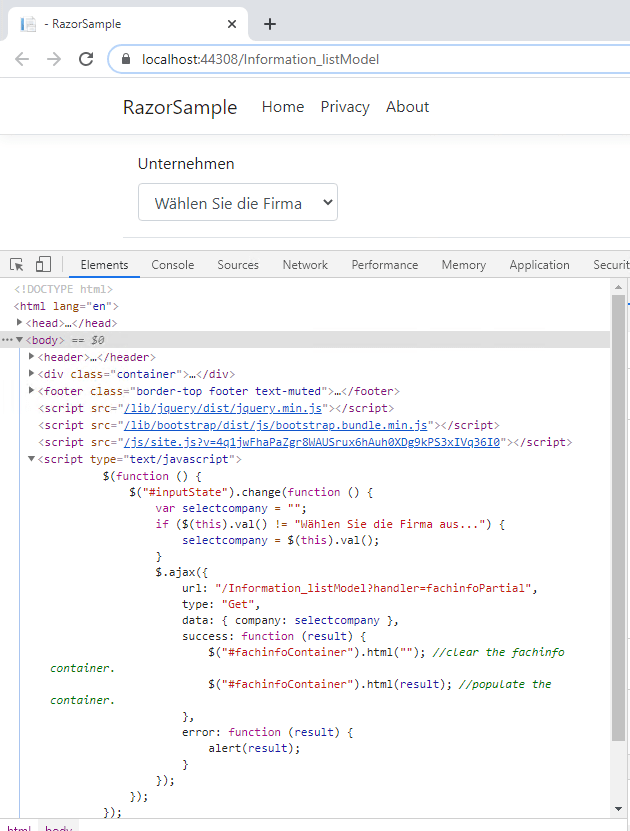
Task: Click the body breadcrumb at bottom
Action: tap(58, 828)
